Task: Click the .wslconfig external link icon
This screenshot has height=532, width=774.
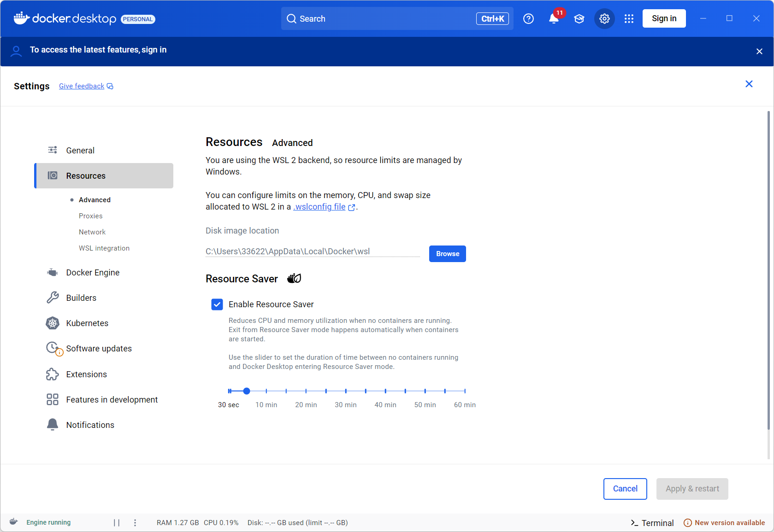Action: pyautogui.click(x=352, y=208)
